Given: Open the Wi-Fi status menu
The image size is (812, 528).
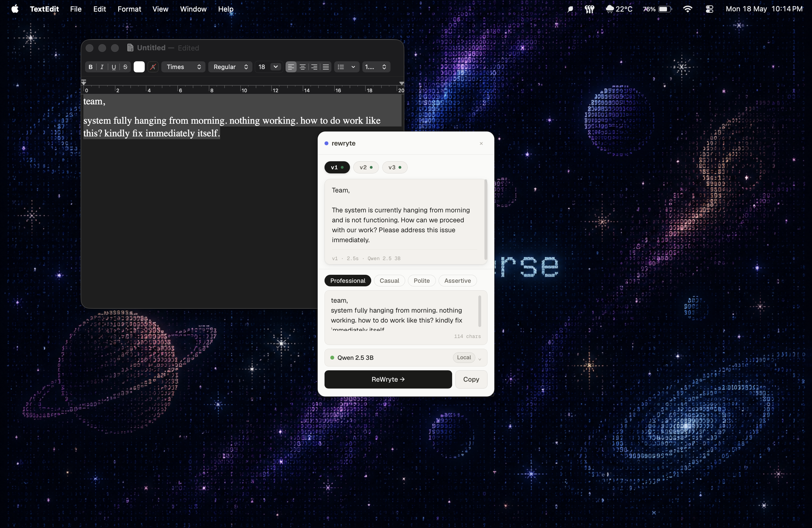Looking at the screenshot, I should point(688,9).
